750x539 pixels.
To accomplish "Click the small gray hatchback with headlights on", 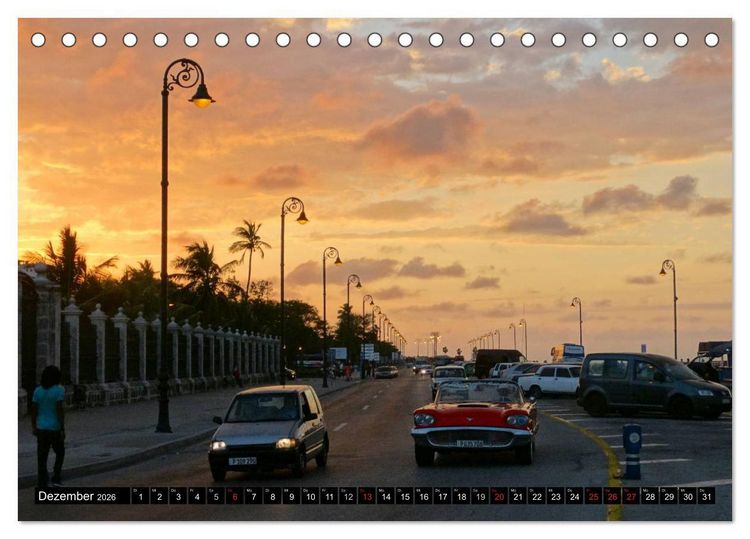I will coord(269,431).
